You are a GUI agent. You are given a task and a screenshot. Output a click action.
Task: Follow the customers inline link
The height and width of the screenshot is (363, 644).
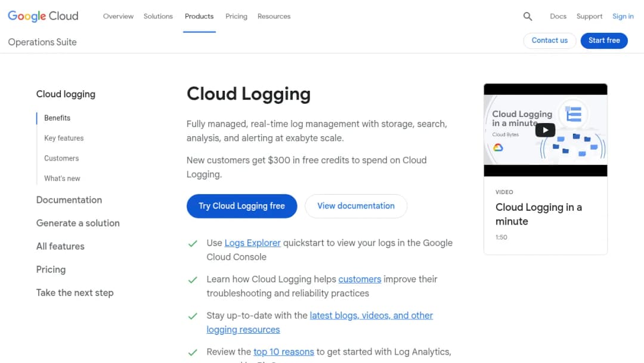point(360,279)
